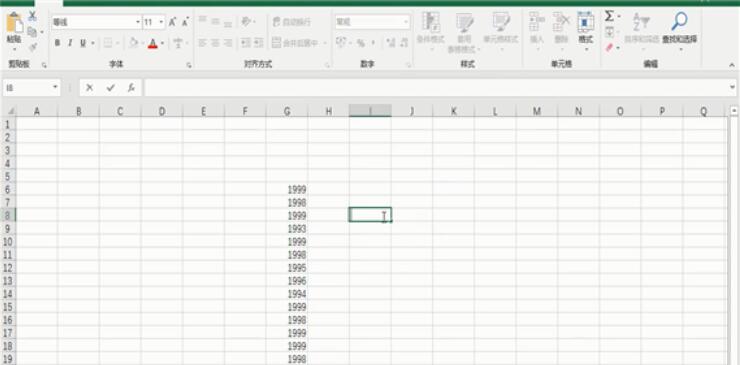
Task: Toggle the wrap text option
Action: coord(292,22)
